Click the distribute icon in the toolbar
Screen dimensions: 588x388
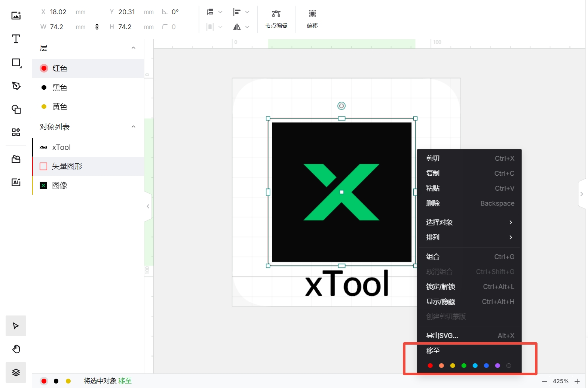pos(210,27)
